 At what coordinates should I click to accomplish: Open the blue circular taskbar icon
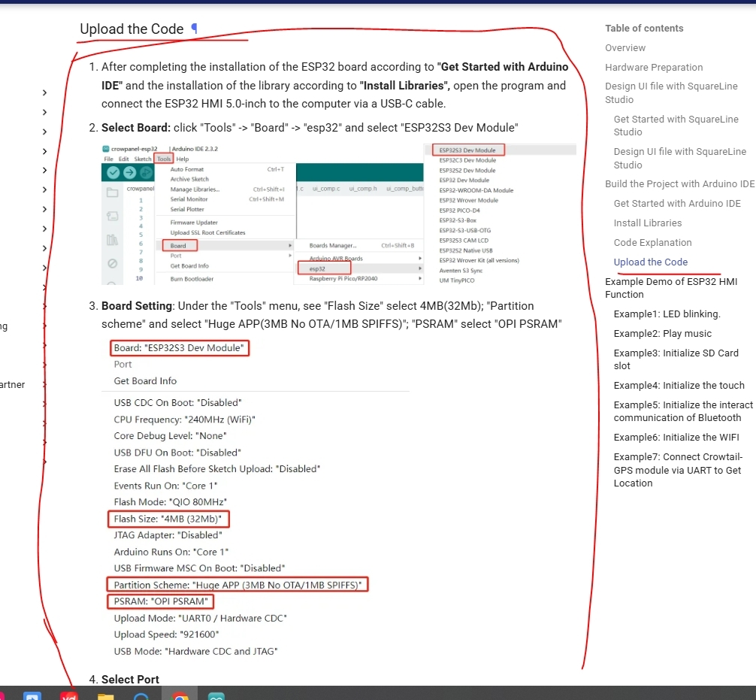(x=143, y=695)
